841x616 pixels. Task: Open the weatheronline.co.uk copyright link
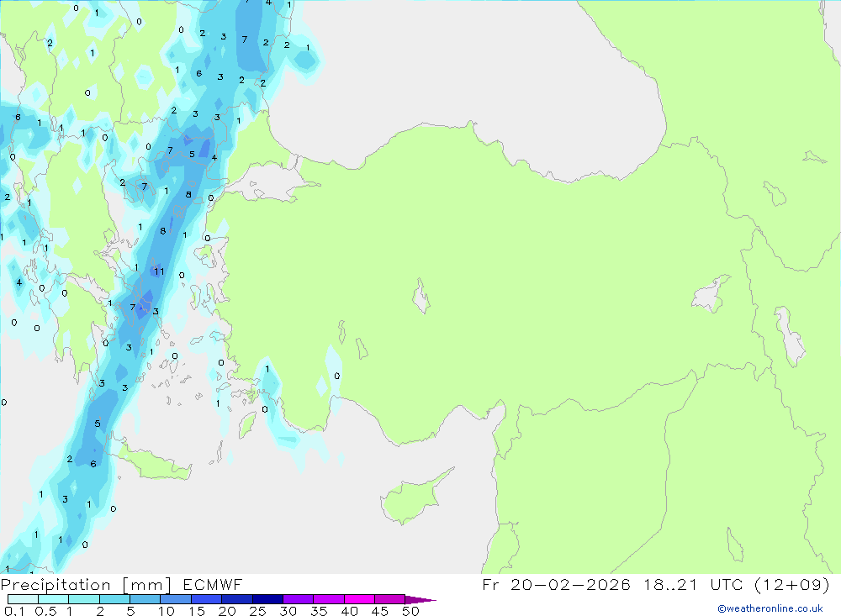[x=770, y=608]
